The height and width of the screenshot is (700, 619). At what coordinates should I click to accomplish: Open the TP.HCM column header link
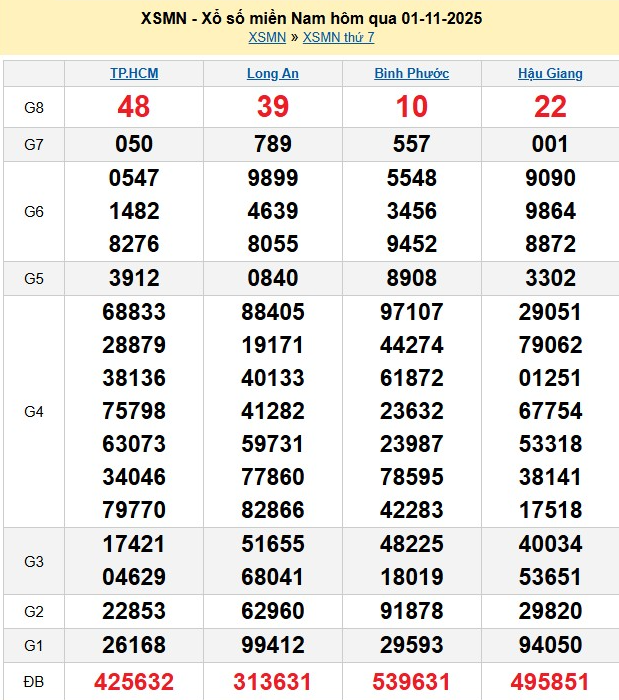coord(134,74)
